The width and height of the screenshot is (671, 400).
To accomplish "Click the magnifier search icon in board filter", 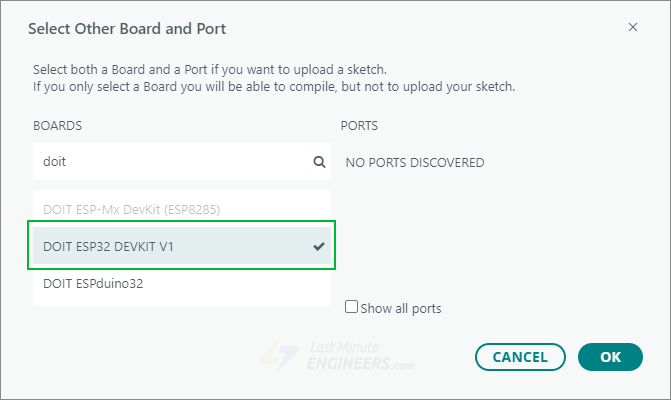I will pyautogui.click(x=319, y=161).
